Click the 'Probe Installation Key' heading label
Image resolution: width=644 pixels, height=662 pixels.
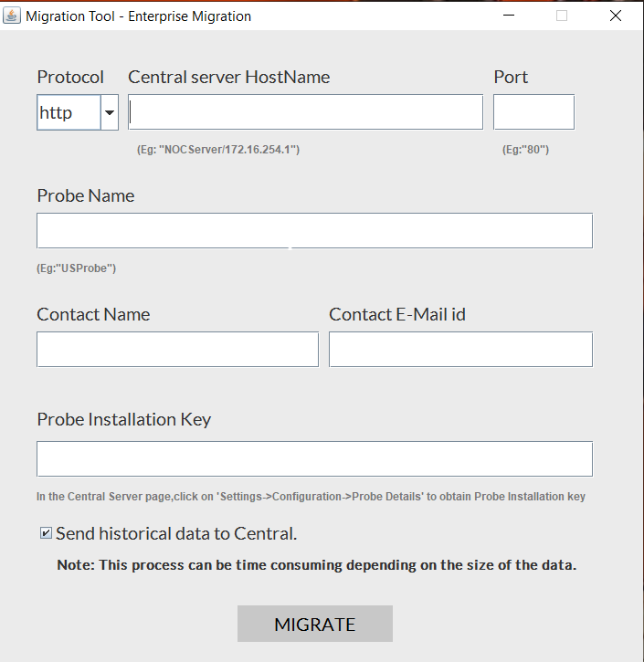pyautogui.click(x=123, y=419)
